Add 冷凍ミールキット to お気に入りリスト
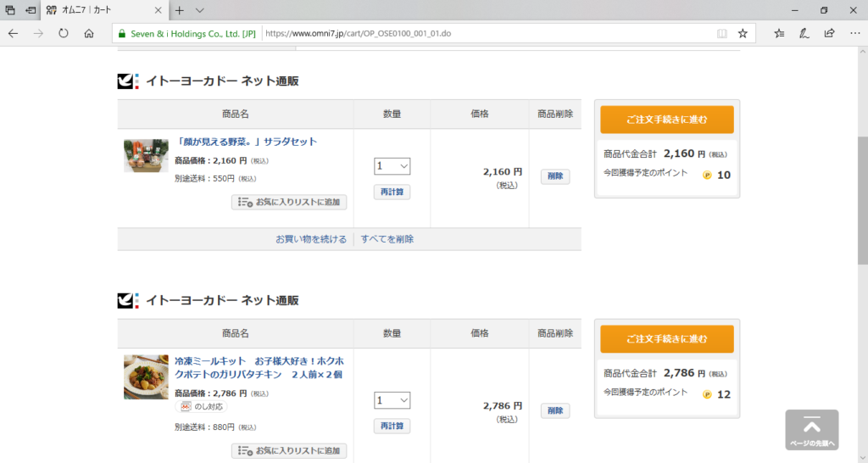This screenshot has width=868, height=463. pyautogui.click(x=289, y=451)
